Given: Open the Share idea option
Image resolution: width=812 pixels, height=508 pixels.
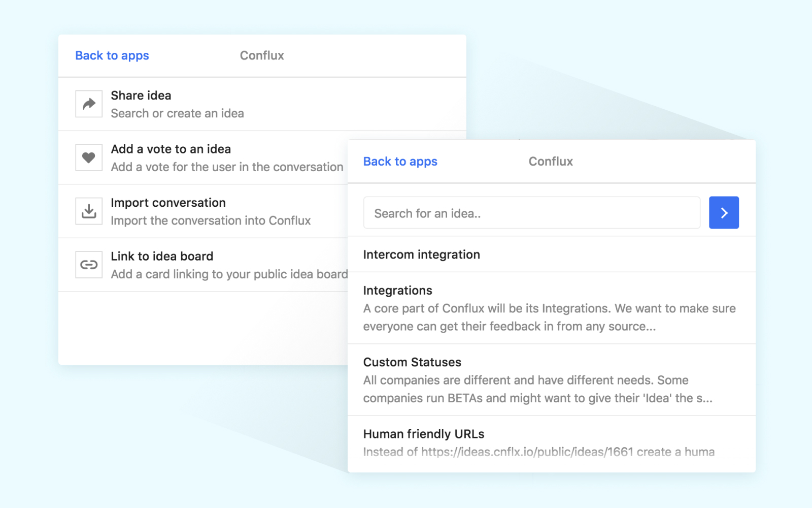Looking at the screenshot, I should point(141,96).
